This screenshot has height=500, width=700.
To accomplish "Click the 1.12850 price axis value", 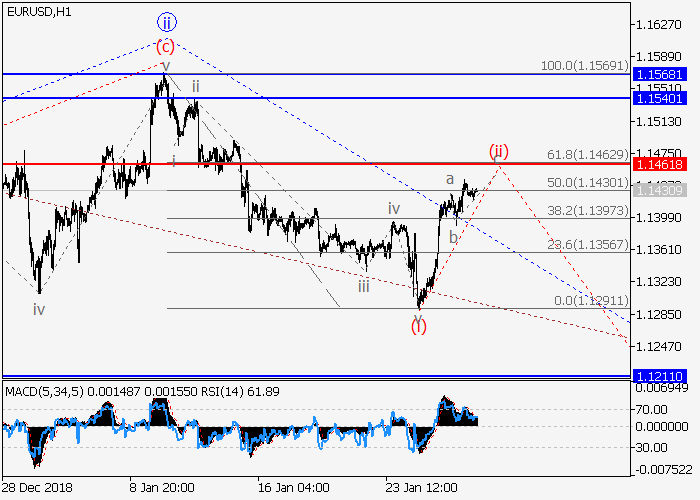I will click(x=658, y=314).
